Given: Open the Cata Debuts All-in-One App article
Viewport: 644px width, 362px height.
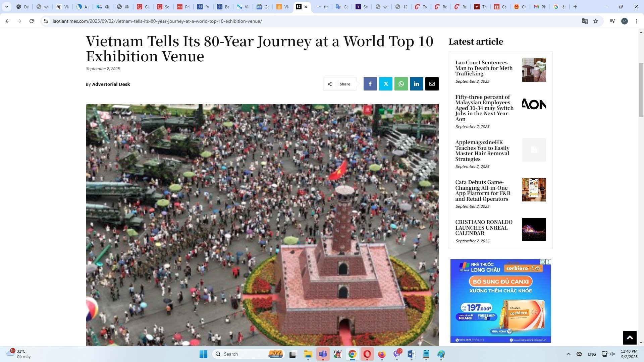Looking at the screenshot, I should click(483, 191).
